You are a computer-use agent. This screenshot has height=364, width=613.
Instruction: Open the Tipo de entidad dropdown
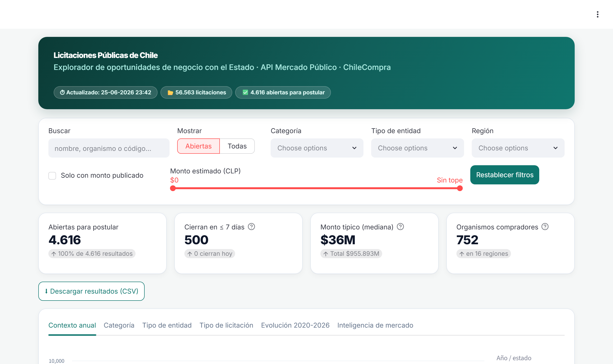click(417, 148)
